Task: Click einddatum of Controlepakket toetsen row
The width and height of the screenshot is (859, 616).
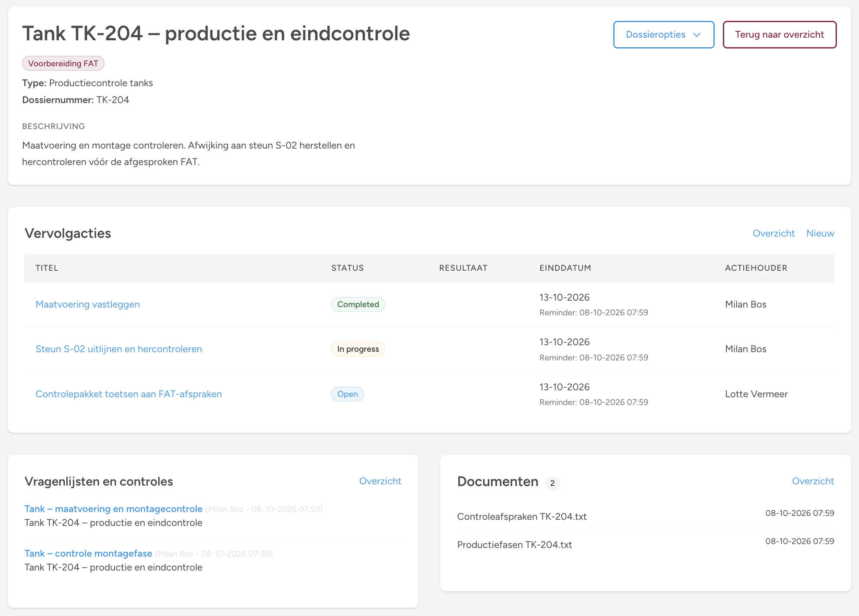Action: coord(564,387)
